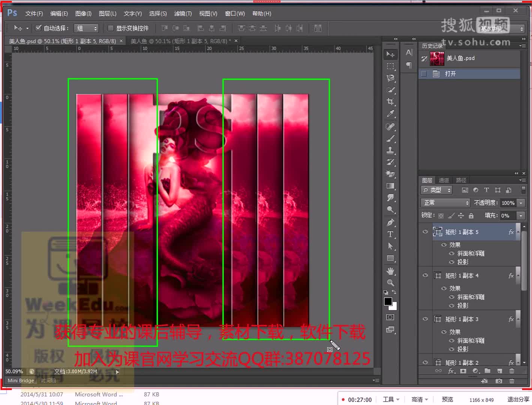This screenshot has height=405, width=532.
Task: Hide the 矩形 1 副本 2 layer
Action: 425,362
